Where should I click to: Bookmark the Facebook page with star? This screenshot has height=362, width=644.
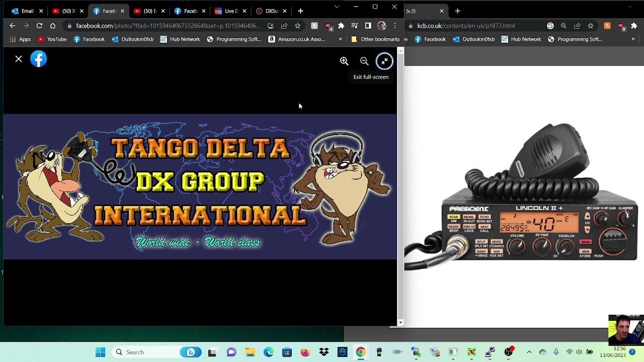coord(297,26)
